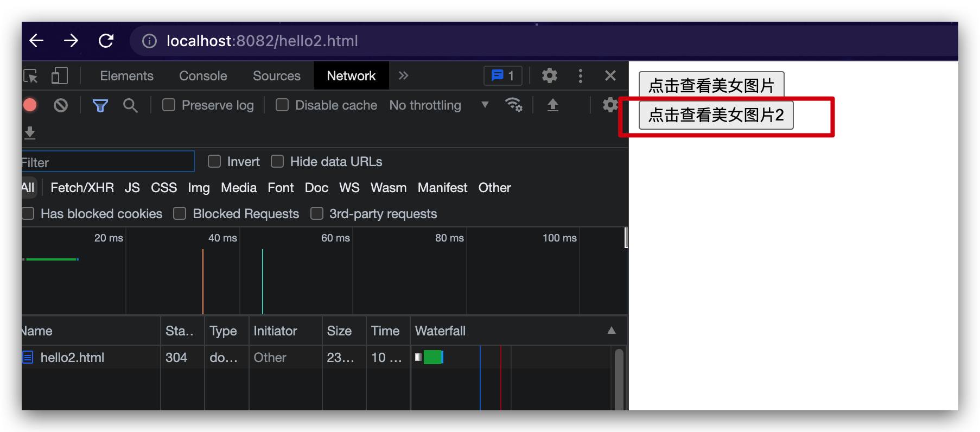The width and height of the screenshot is (980, 432).
Task: View site information icon in address bar
Action: [149, 41]
